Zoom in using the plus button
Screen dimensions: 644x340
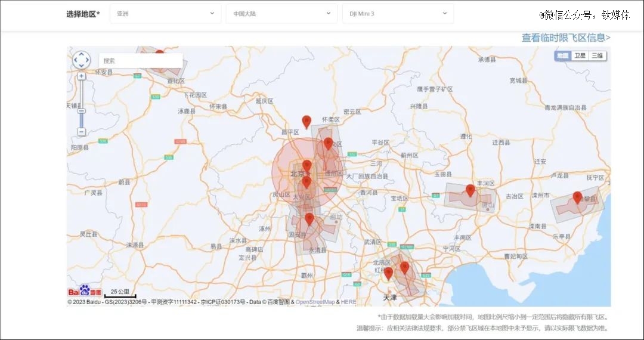pos(81,76)
